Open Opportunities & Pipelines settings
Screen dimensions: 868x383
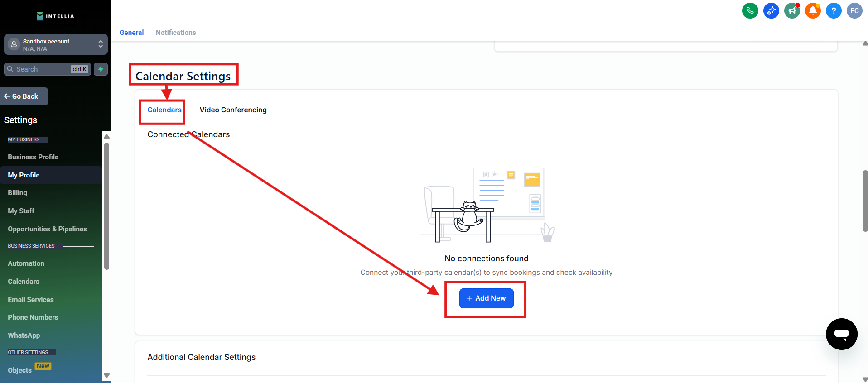pyautogui.click(x=47, y=229)
